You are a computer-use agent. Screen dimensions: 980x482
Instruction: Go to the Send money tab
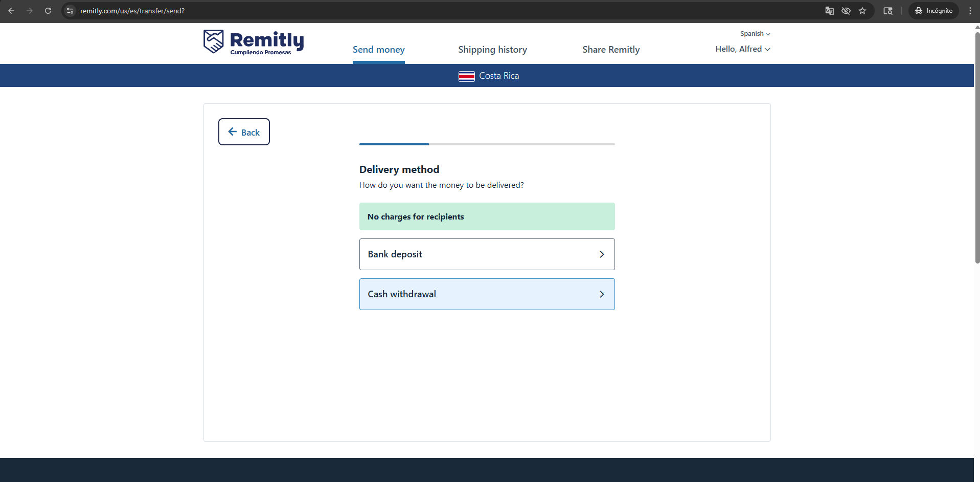[378, 50]
